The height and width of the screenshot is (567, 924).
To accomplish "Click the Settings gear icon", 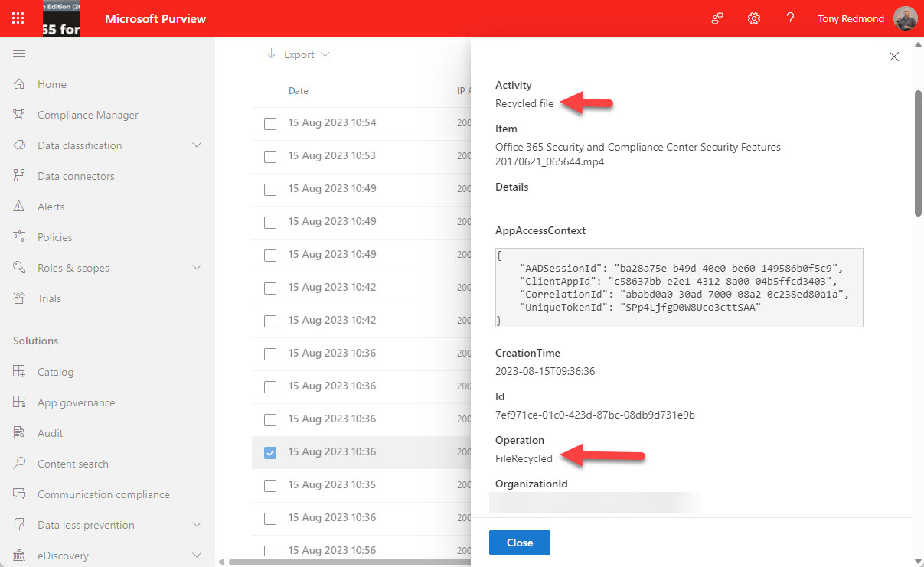I will coord(754,18).
